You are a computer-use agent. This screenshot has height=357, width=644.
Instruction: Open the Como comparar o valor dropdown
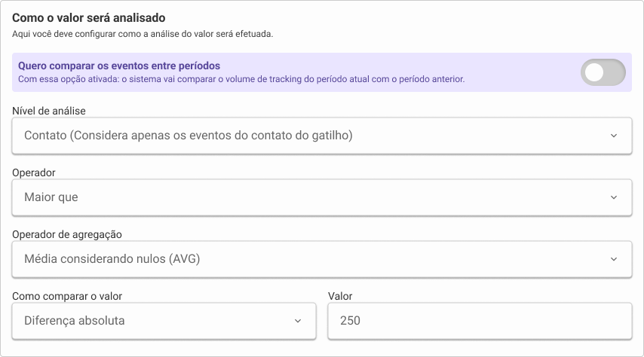point(164,321)
